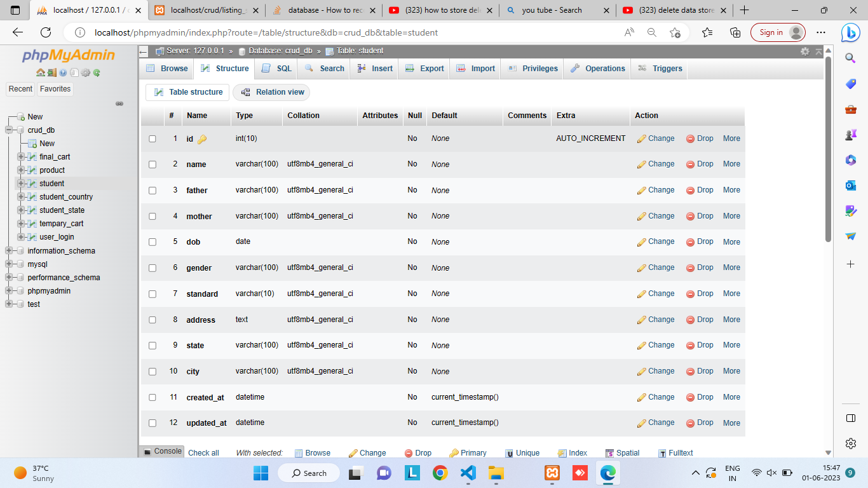The height and width of the screenshot is (488, 868).
Task: Open the Relation view
Action: pyautogui.click(x=271, y=92)
